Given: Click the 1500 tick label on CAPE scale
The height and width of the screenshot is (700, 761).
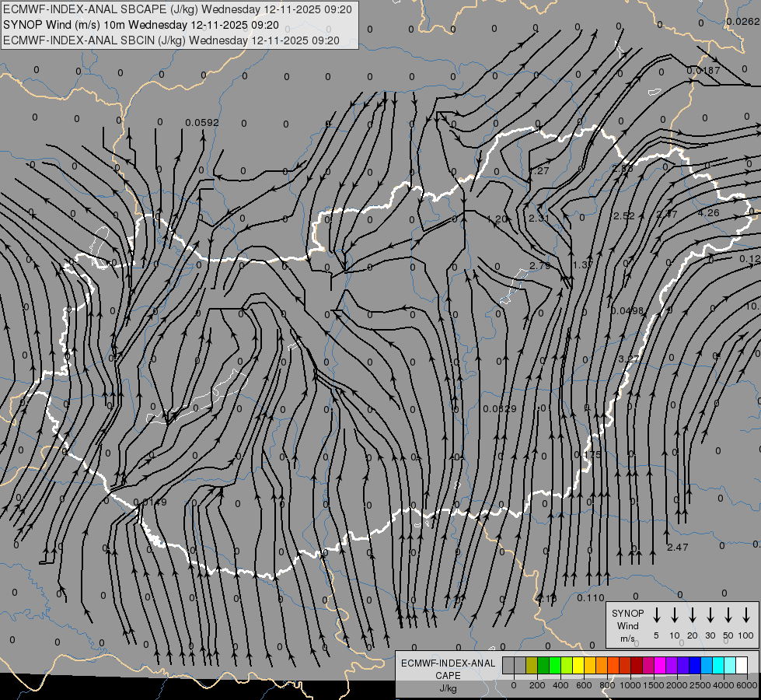Looking at the screenshot, I should click(653, 685).
